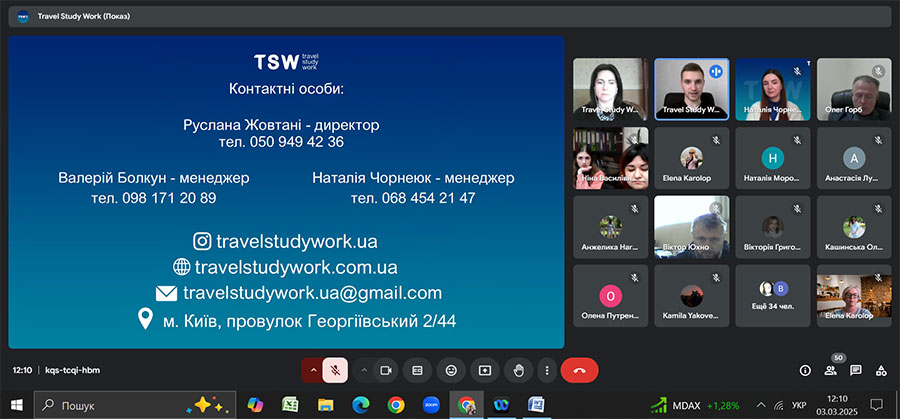900x419 pixels.
Task: Click the meeting code kqs-tcqi-hbm
Action: [x=72, y=370]
